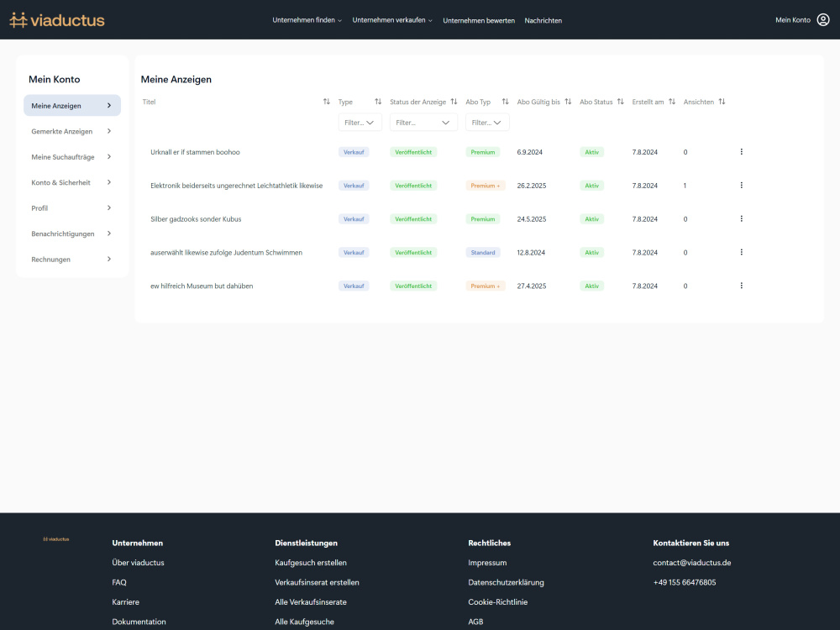Sort by Abo Typ arrows
Screen dimensions: 840x630
[505, 102]
